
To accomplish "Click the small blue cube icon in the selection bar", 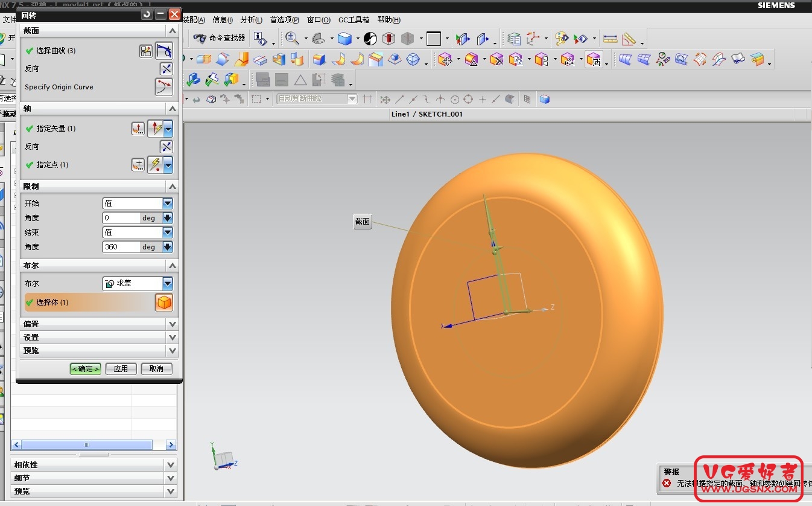I will (545, 100).
